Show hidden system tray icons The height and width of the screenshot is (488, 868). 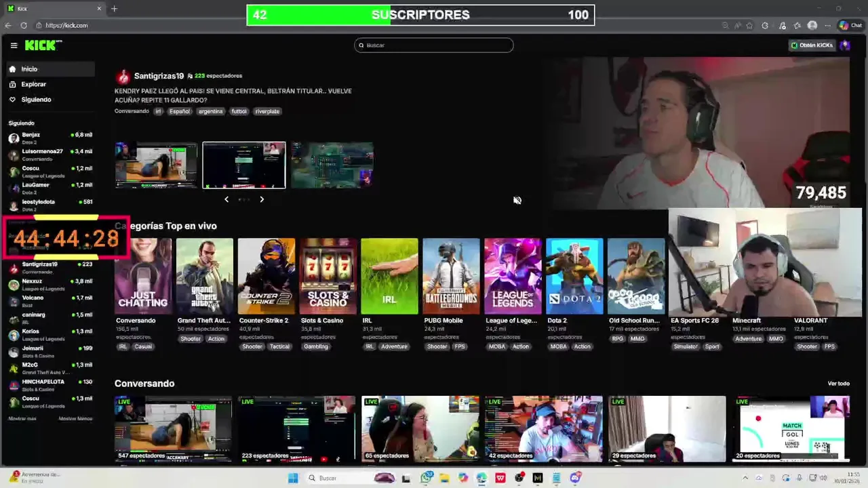745,478
